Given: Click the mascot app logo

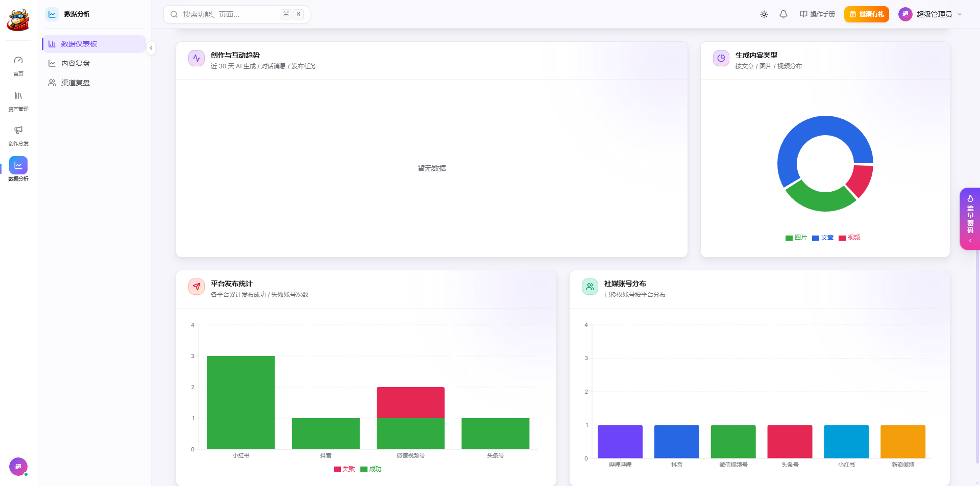Looking at the screenshot, I should pyautogui.click(x=18, y=20).
